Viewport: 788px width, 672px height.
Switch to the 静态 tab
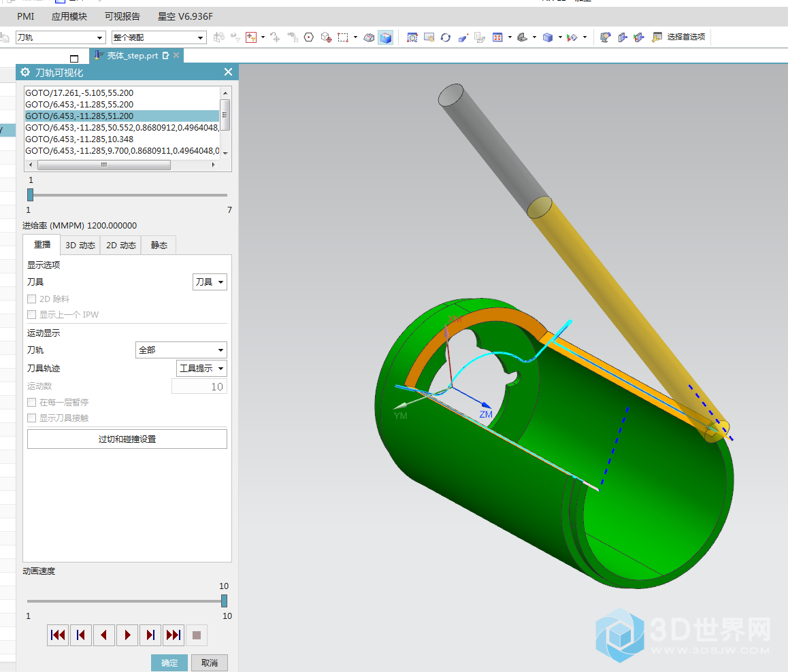(x=159, y=245)
